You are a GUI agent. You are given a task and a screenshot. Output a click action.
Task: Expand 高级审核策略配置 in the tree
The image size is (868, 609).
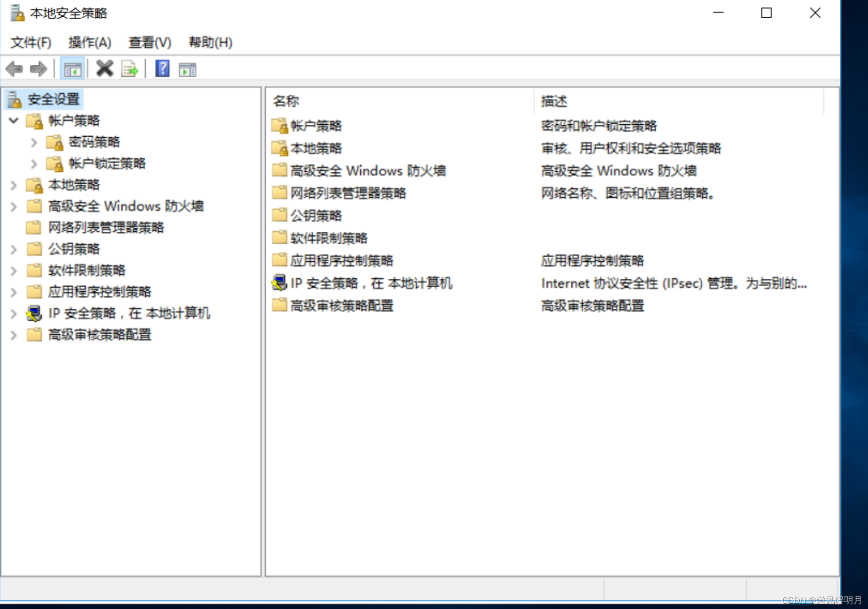coord(14,335)
